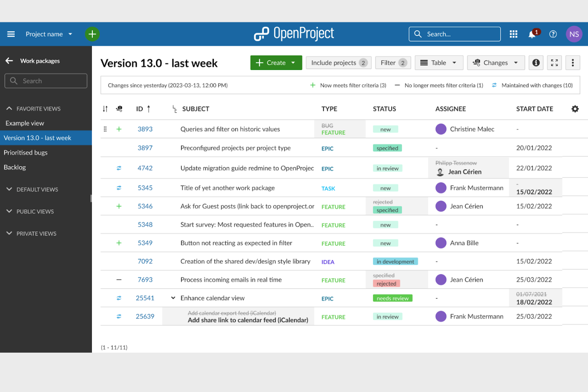Screen dimensions: 588x392
Task: Click the sidebar views Search field
Action: tap(46, 81)
